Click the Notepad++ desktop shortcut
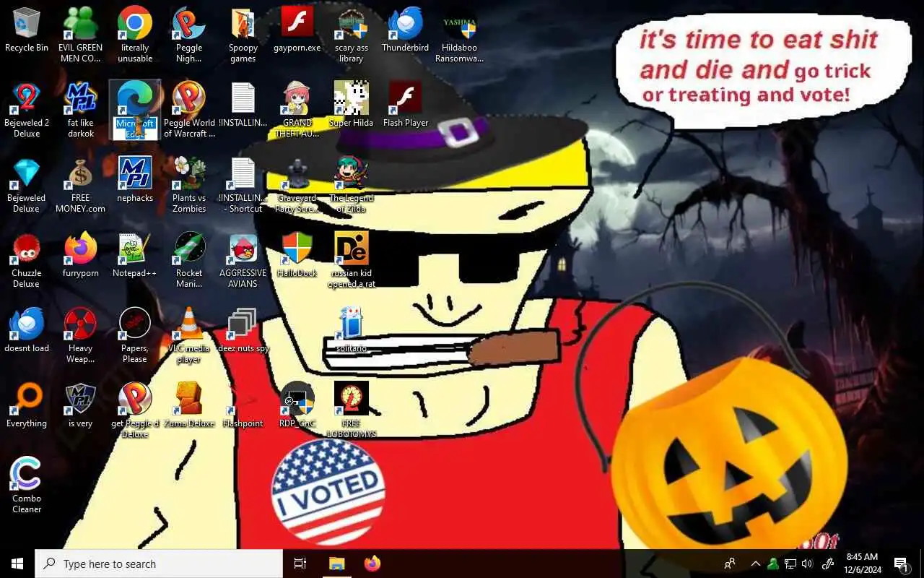This screenshot has width=924, height=578. [x=135, y=256]
